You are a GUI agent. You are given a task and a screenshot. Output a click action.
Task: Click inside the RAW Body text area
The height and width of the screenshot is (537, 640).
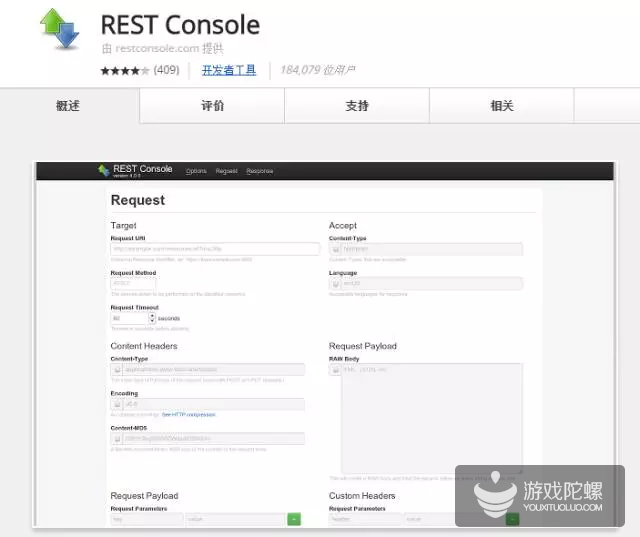click(x=432, y=418)
